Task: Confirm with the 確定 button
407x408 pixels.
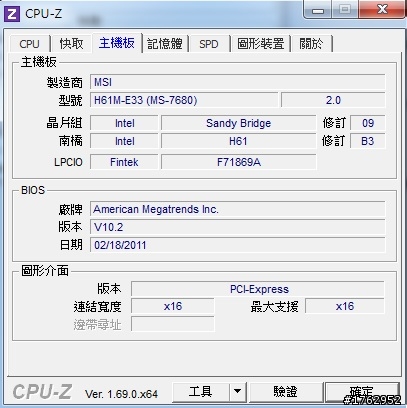Action: point(362,391)
